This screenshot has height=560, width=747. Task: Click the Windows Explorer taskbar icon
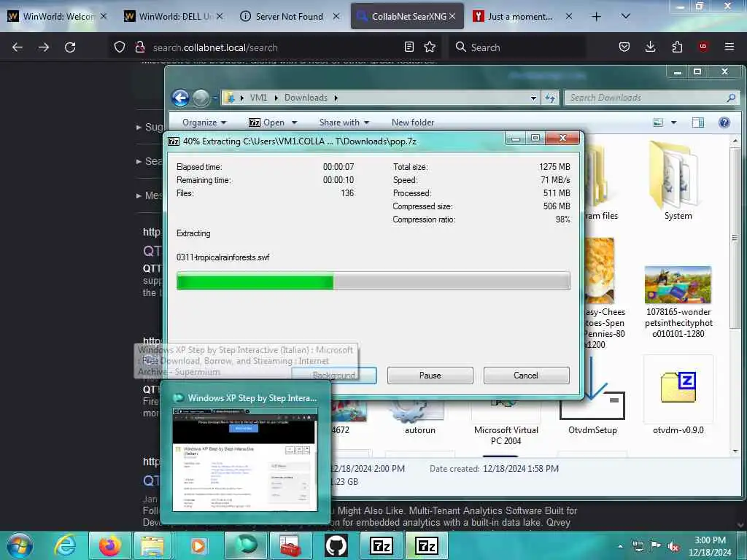pyautogui.click(x=152, y=545)
